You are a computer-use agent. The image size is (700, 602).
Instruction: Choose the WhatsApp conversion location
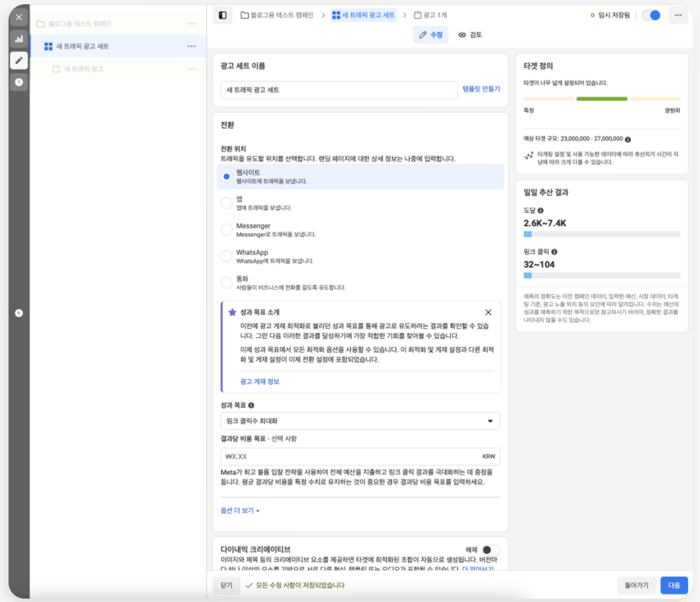(x=226, y=256)
